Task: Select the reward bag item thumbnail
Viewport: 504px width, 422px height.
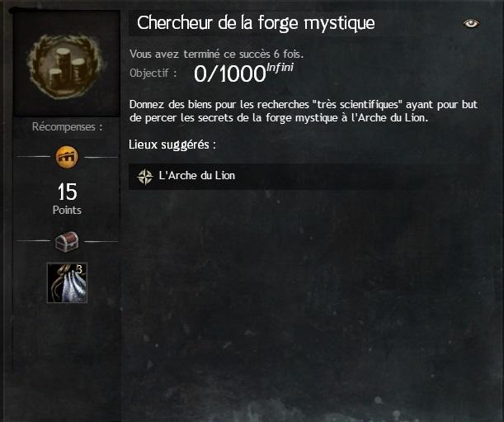Action: pyautogui.click(x=67, y=282)
